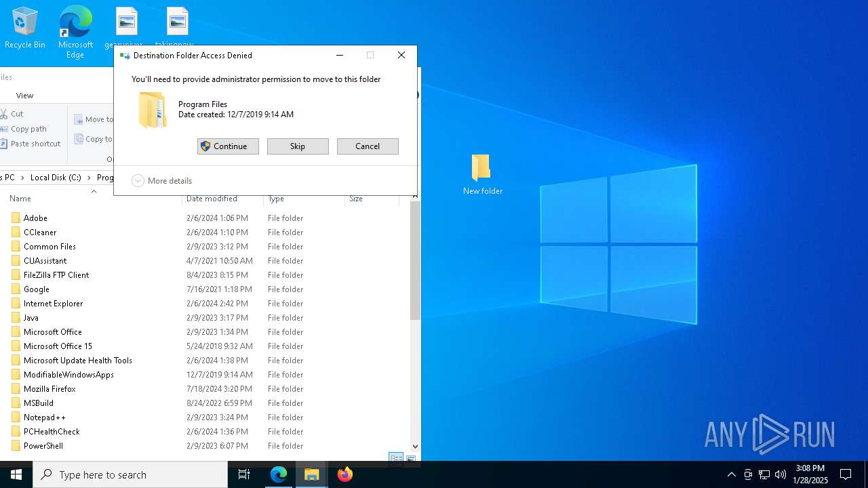This screenshot has height=488, width=868.
Task: Show hidden system tray icons
Action: pyautogui.click(x=731, y=474)
